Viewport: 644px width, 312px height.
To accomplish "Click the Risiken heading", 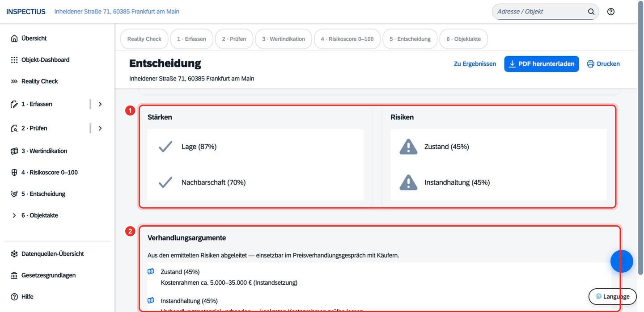I will click(x=402, y=117).
